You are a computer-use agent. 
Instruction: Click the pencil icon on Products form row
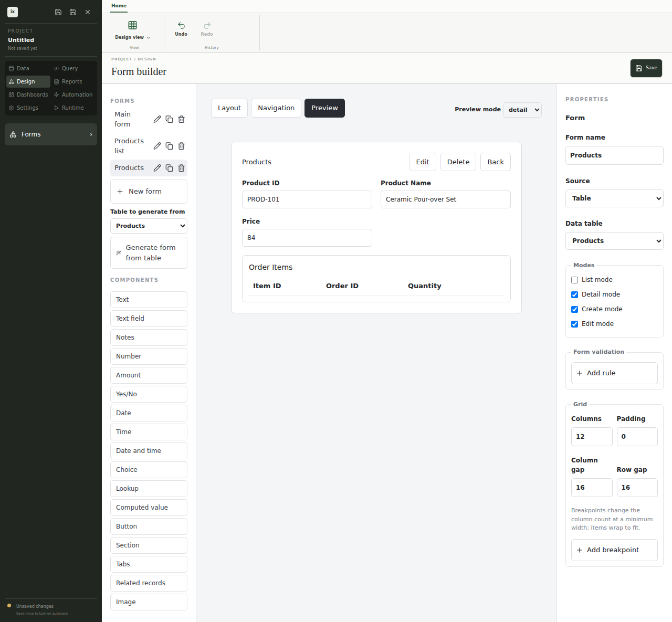click(157, 168)
